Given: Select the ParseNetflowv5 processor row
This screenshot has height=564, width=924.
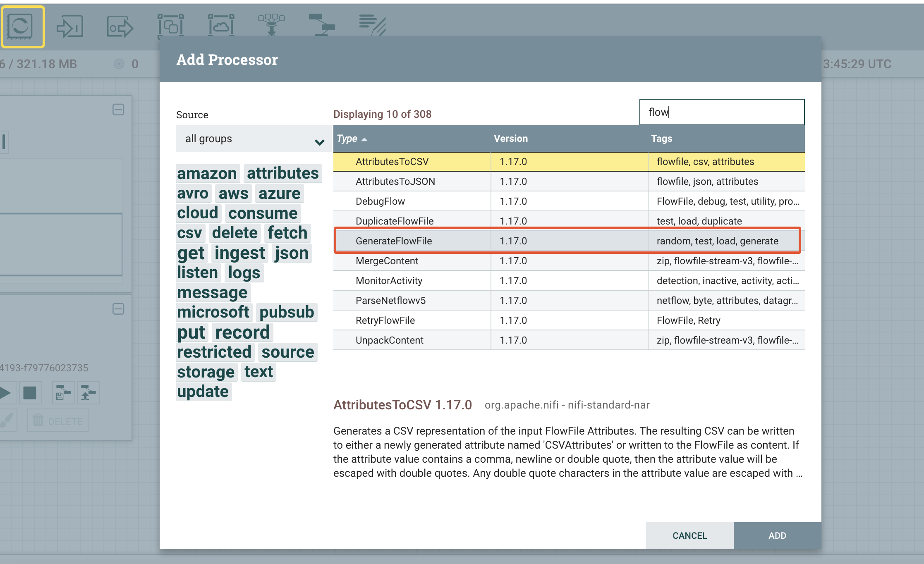Looking at the screenshot, I should (569, 301).
